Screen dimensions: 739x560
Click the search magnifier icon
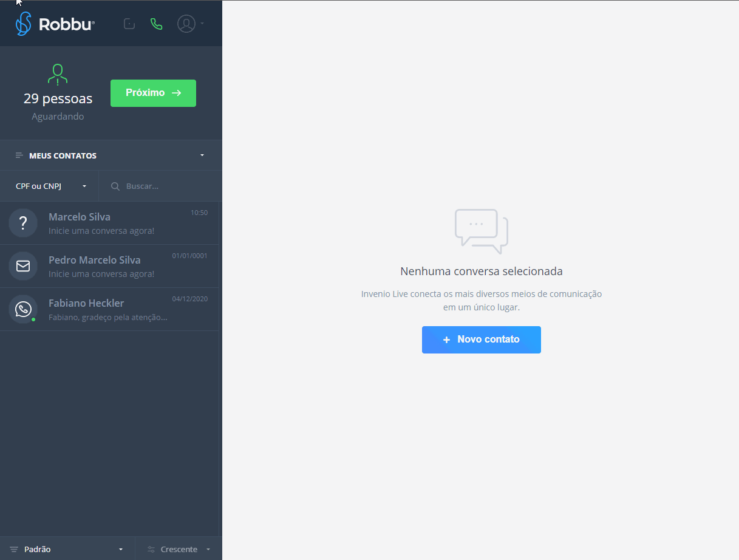(115, 186)
